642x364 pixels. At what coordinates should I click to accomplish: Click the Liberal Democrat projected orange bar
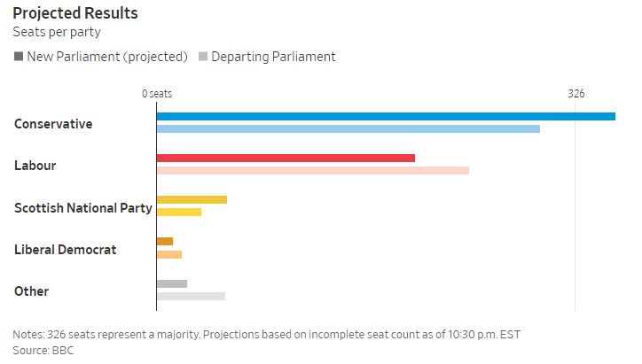tap(165, 241)
